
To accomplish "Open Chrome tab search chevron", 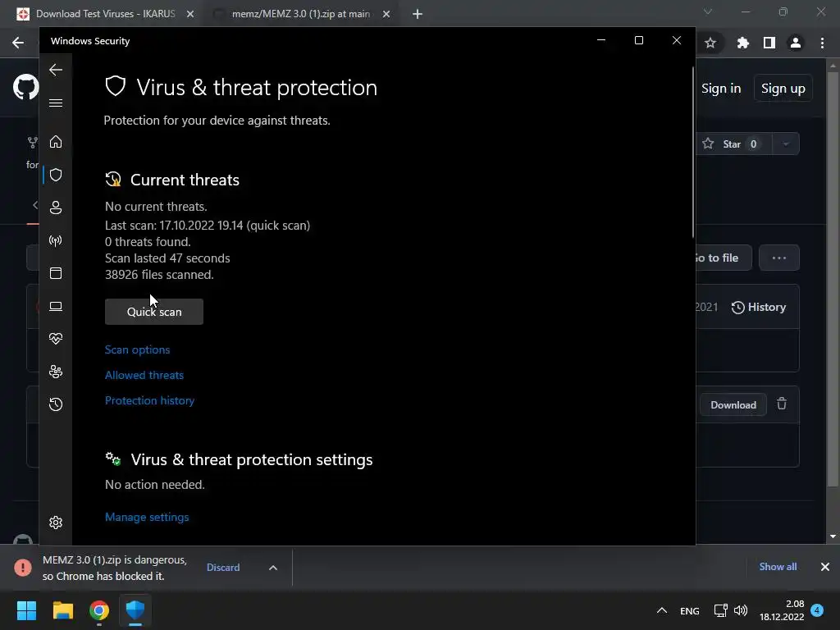I will tap(708, 11).
